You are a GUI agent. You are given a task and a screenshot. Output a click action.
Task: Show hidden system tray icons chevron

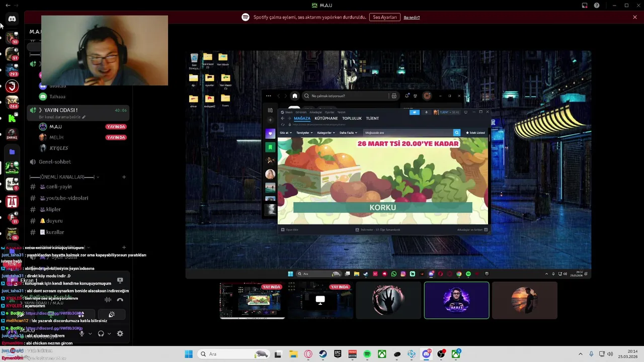581,354
